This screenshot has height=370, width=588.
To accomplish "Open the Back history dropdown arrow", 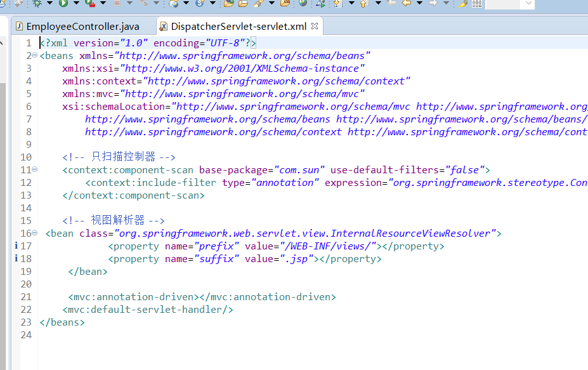I will (x=419, y=3).
